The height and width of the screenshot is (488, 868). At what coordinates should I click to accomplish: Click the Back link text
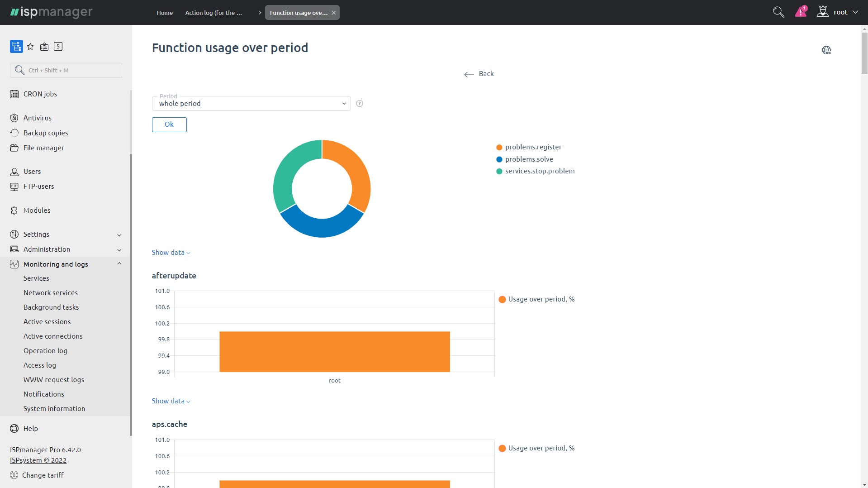pos(486,74)
